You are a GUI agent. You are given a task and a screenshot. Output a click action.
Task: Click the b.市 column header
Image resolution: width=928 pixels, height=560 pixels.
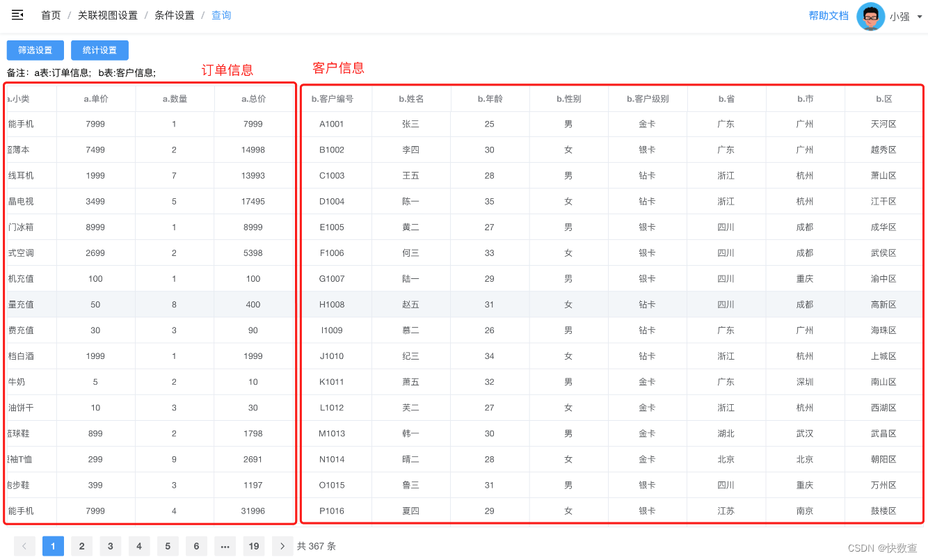[x=805, y=99]
